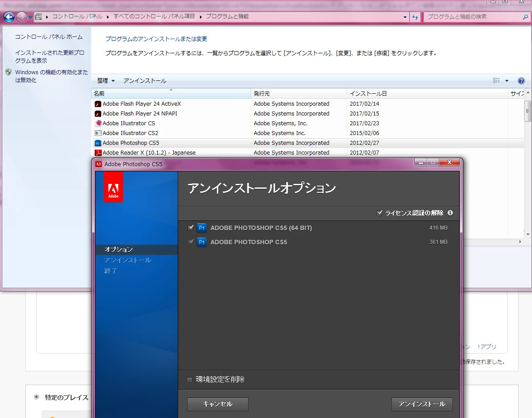Open インストールされた更新プログラムを表示 link
532x418 pixels.
pos(49,56)
